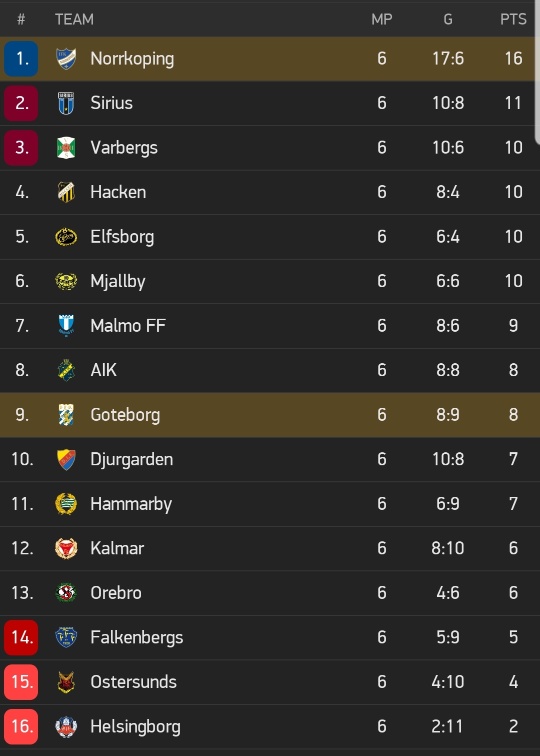Tap the Malmo FF crest
Image resolution: width=540 pixels, height=756 pixels.
66,326
